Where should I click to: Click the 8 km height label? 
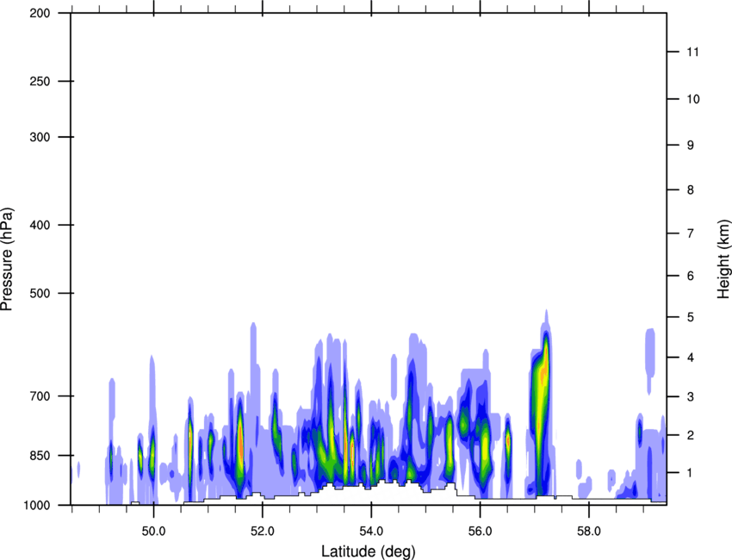tap(691, 190)
